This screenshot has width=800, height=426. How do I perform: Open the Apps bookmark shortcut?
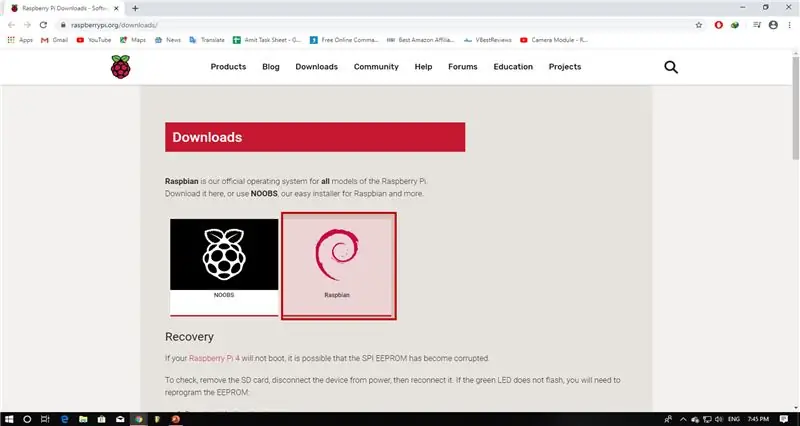pos(20,40)
